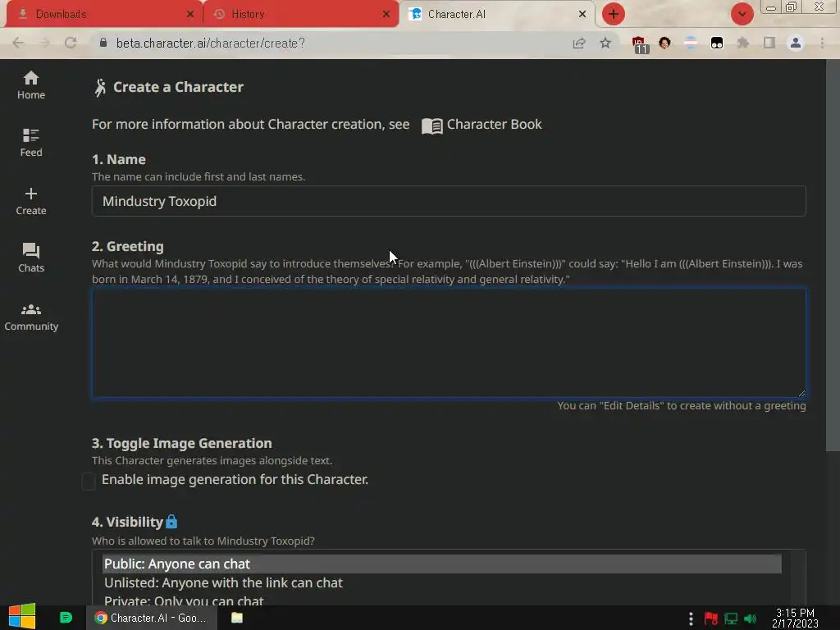Switch to the History browser tab

click(301, 14)
